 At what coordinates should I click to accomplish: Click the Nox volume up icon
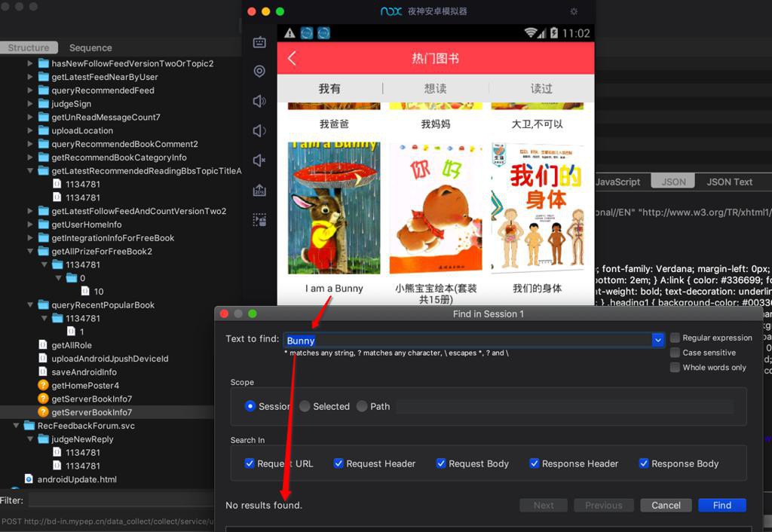click(259, 101)
